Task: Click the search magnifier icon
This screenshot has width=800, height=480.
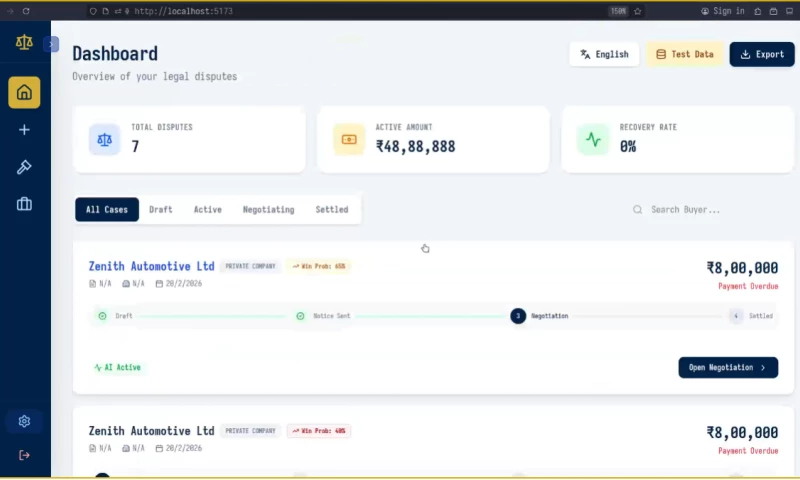Action: click(637, 210)
